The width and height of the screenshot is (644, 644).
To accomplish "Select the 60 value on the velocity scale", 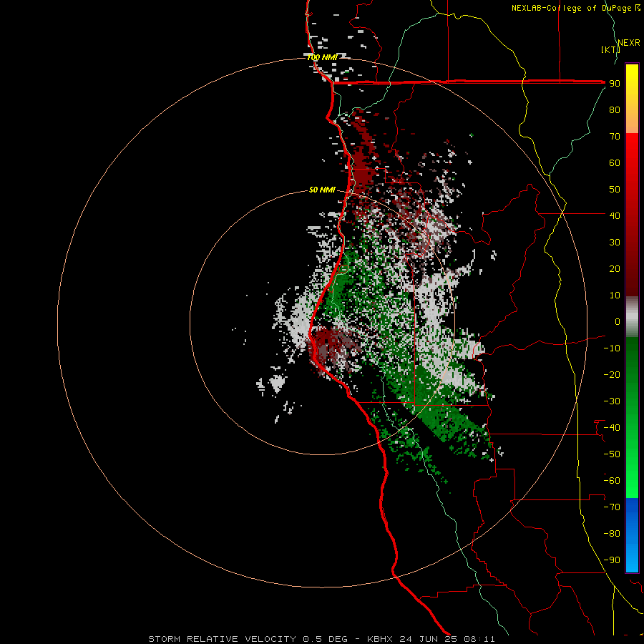I will click(615, 163).
